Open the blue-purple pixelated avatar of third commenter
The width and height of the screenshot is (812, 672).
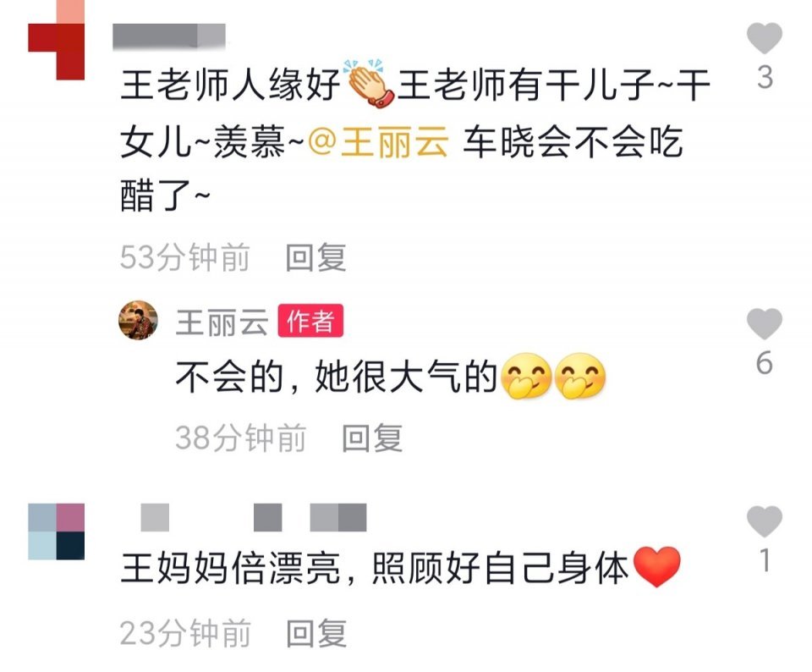[57, 531]
